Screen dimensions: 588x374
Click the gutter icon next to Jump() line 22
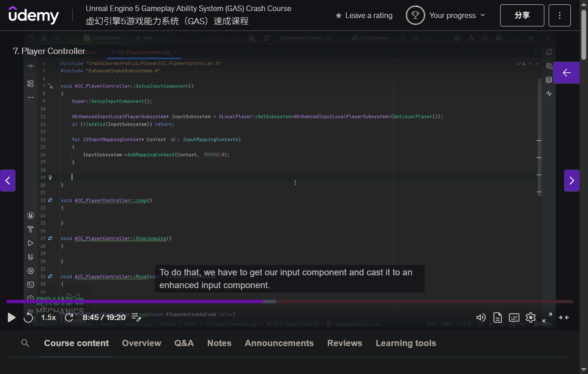coord(50,200)
